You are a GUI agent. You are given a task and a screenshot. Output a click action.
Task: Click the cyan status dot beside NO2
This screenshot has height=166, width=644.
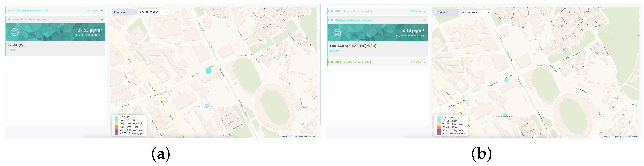9,10
